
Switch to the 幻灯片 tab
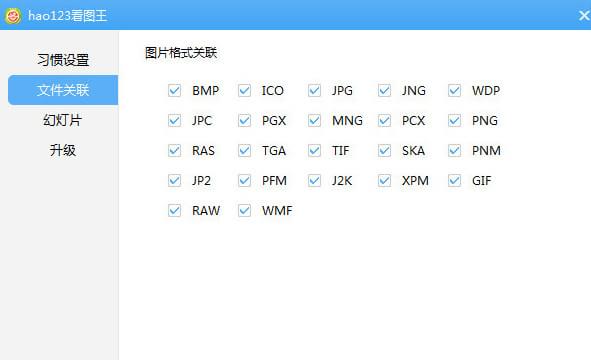[x=63, y=120]
